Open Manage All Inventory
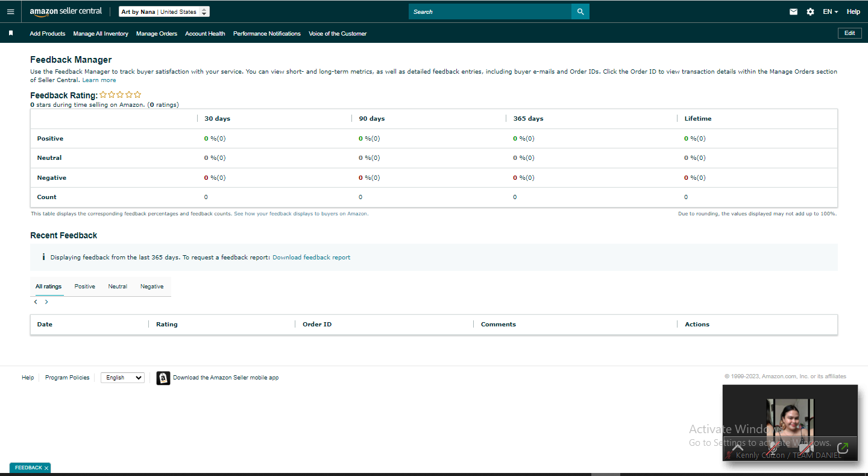The height and width of the screenshot is (476, 868). click(101, 34)
